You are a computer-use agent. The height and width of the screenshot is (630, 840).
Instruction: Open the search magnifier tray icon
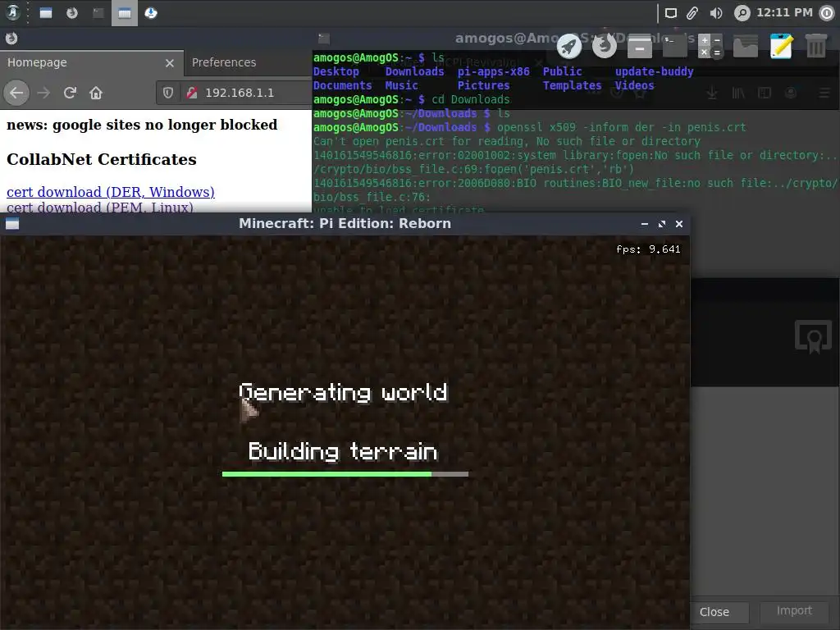[x=742, y=13]
